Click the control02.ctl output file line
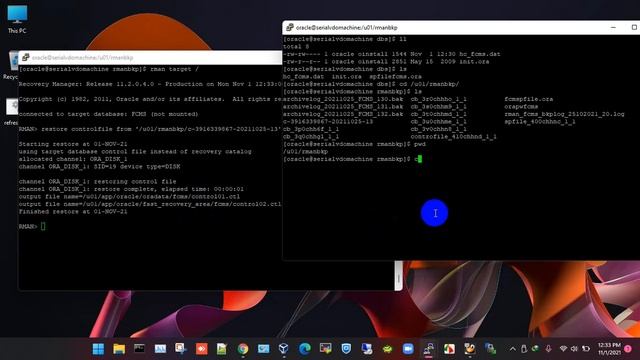The height and width of the screenshot is (360, 640). (x=150, y=204)
